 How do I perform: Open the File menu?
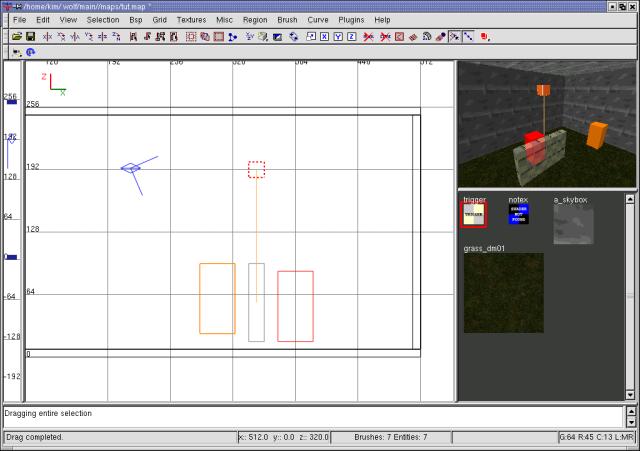click(19, 20)
